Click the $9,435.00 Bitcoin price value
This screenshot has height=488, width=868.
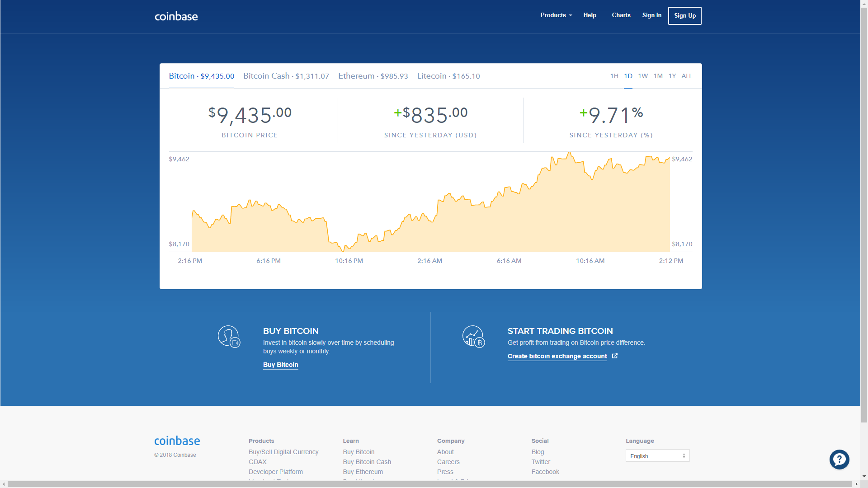click(x=250, y=115)
